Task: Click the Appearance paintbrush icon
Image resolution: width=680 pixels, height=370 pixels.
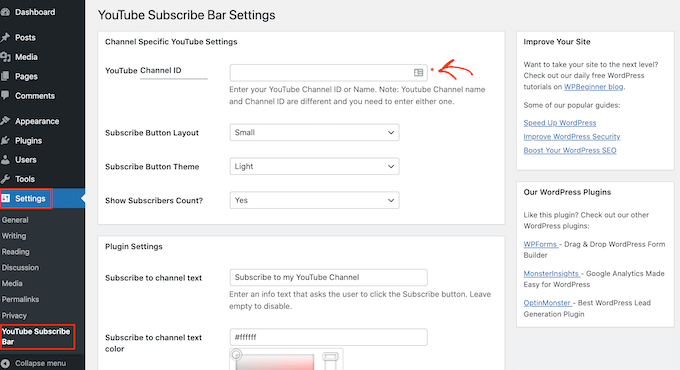Action: pyautogui.click(x=5, y=121)
